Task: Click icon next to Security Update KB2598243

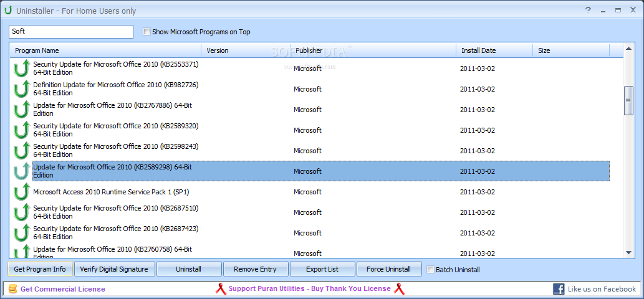Action: pos(22,151)
